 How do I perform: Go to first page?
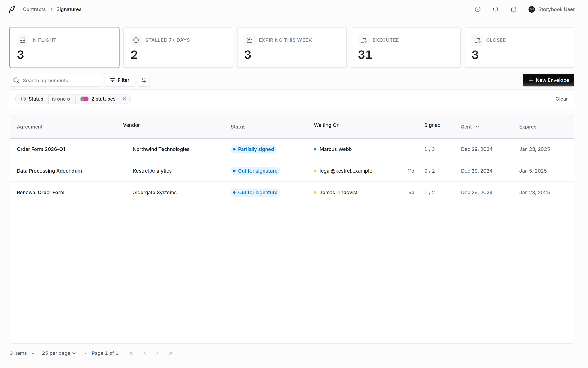point(131,353)
